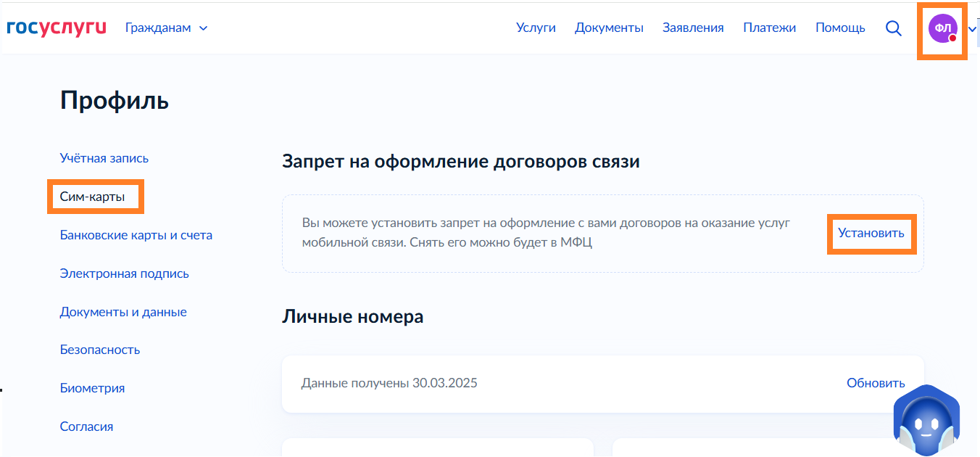This screenshot has width=980, height=457.
Task: Navigate to Документы и данные in the sidebar
Action: pos(123,312)
